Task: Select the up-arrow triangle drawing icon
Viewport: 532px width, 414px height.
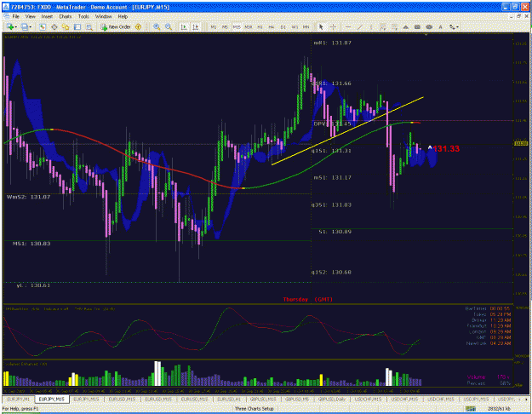Action: pyautogui.click(x=406, y=26)
